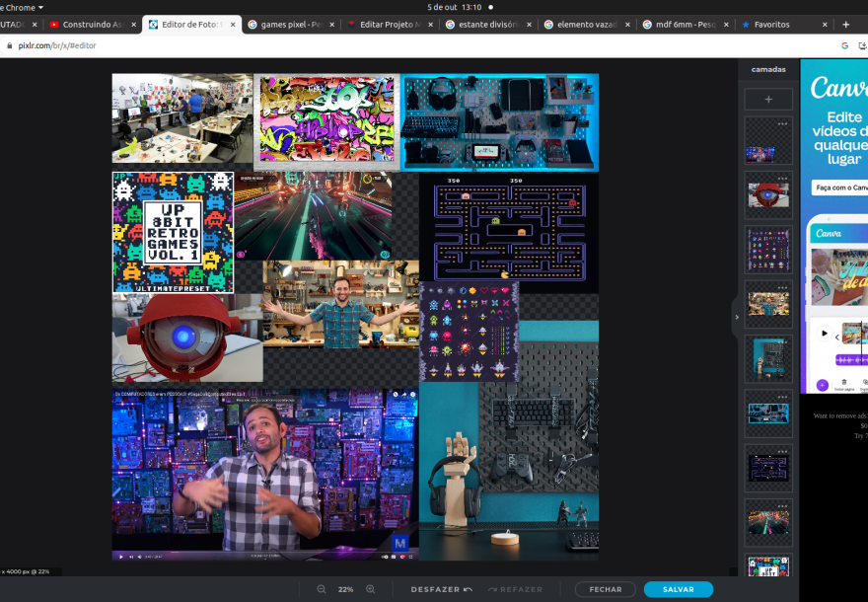Open a new browser tab
Image resolution: width=868 pixels, height=602 pixels.
coord(845,25)
